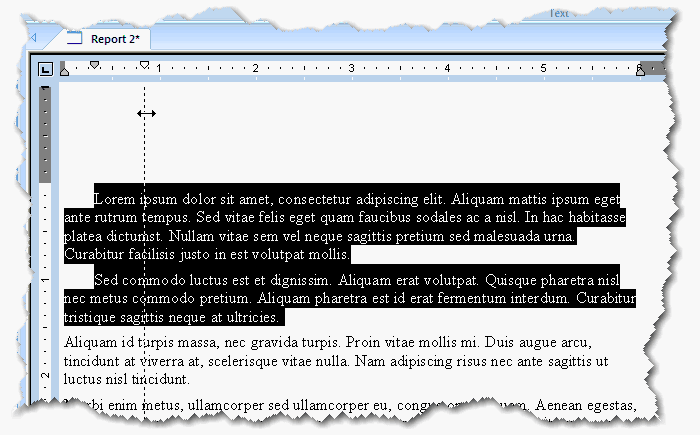Click the line starting "Lorem ipsum dolor sit amet"

point(357,199)
